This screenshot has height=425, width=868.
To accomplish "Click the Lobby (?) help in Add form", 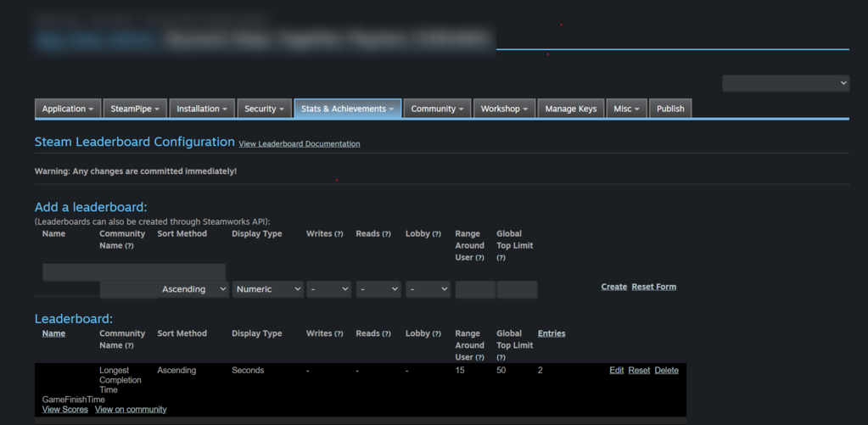I will [x=437, y=234].
